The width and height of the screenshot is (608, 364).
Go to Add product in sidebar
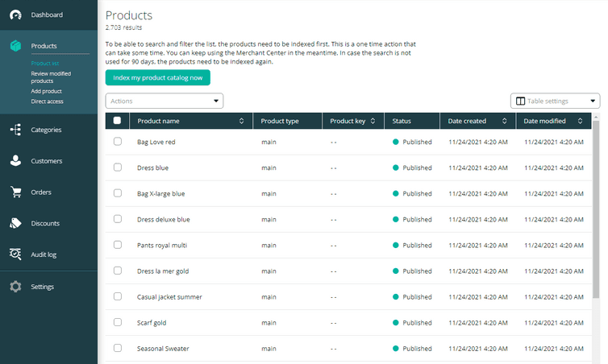tap(47, 92)
